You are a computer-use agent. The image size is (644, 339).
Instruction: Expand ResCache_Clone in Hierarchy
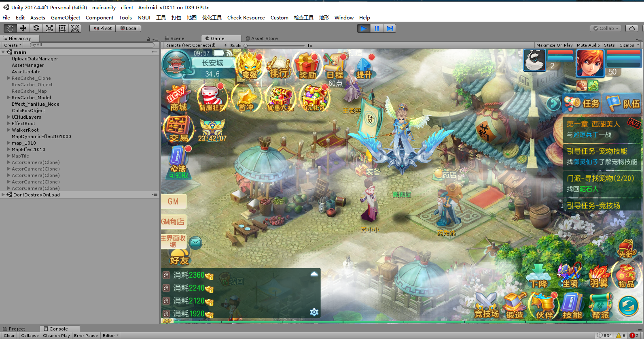pyautogui.click(x=9, y=78)
